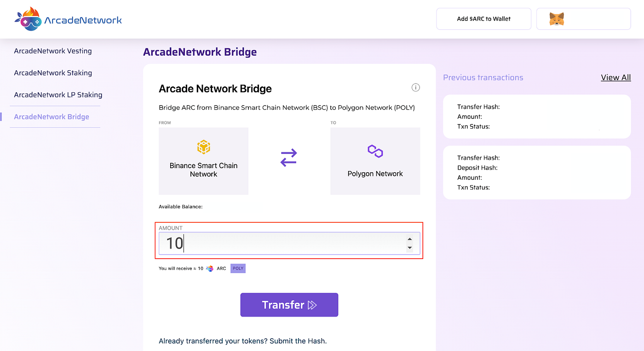
Task: Select the Binance Smart Chain Network card
Action: pos(203,161)
